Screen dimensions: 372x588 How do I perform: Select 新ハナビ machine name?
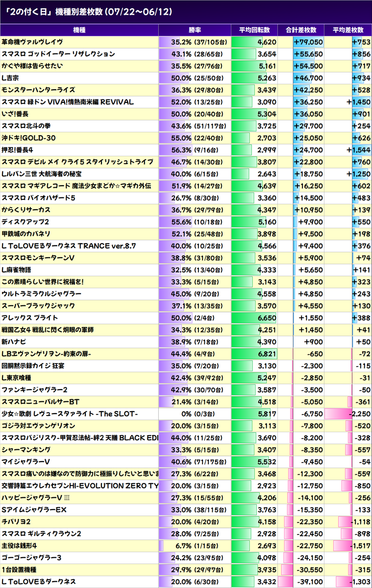(14, 342)
